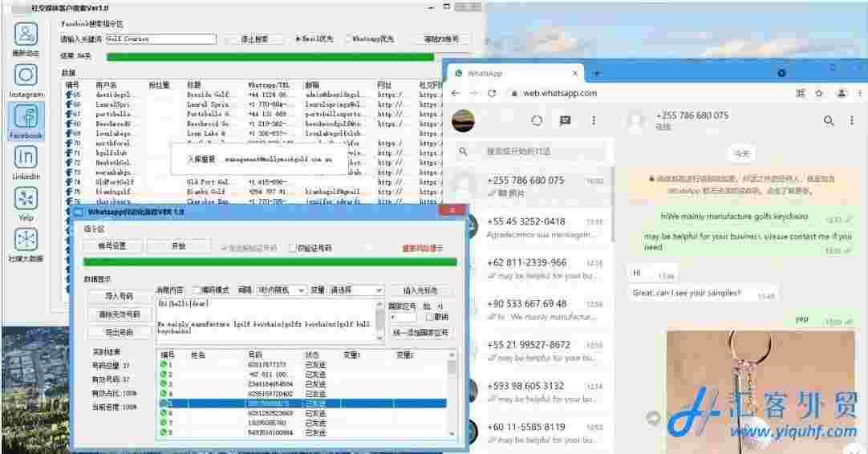Open the chat with +55 45 3252-0418
This screenshot has width=868, height=454.
529,228
